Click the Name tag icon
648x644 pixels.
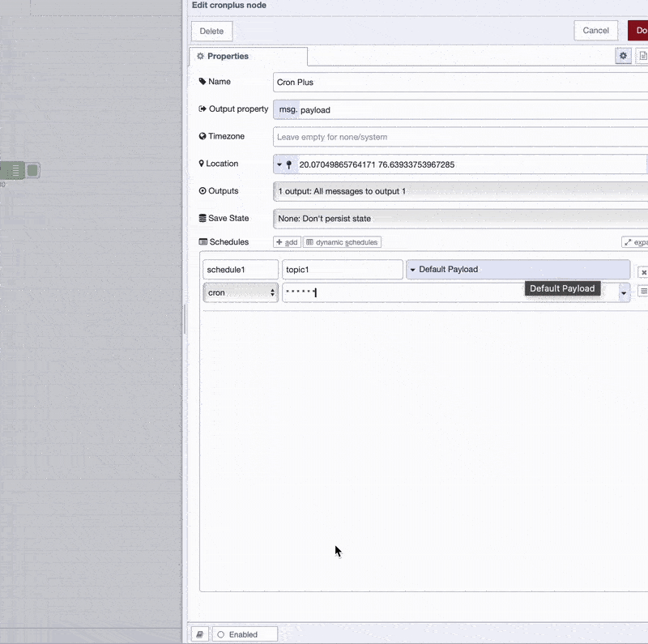point(202,82)
